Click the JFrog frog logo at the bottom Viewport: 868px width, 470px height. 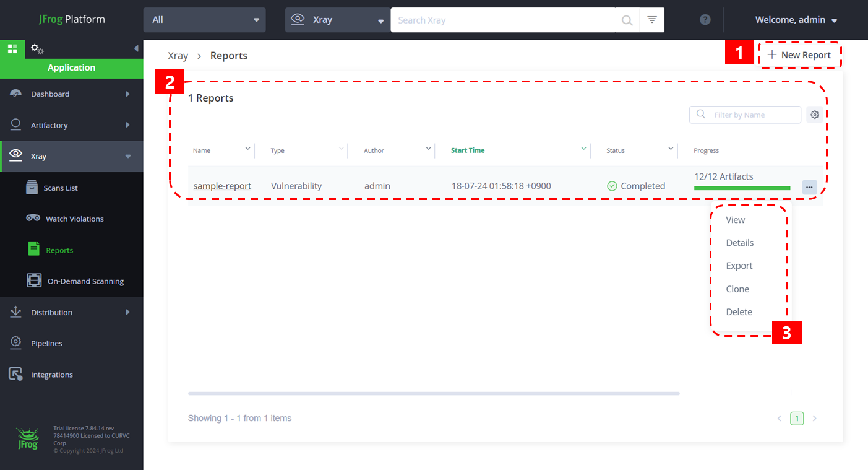[28, 438]
